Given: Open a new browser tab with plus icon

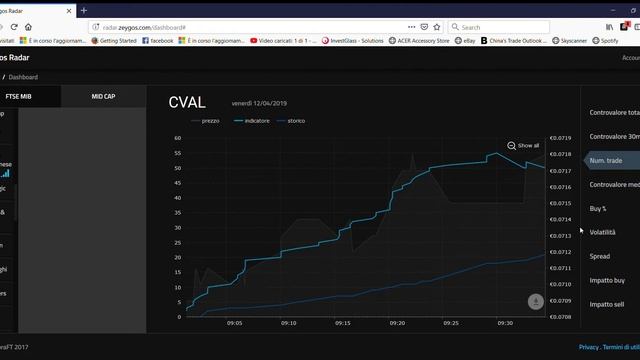Looking at the screenshot, I should pos(84,11).
